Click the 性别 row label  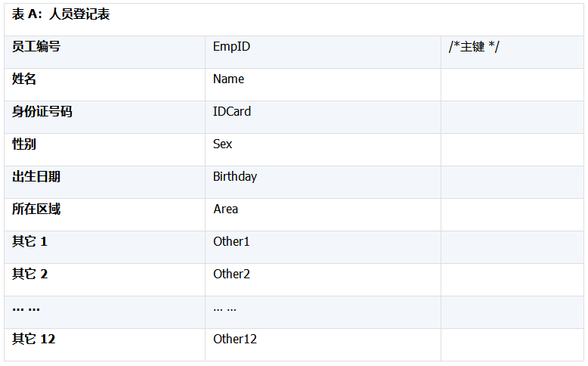(24, 144)
